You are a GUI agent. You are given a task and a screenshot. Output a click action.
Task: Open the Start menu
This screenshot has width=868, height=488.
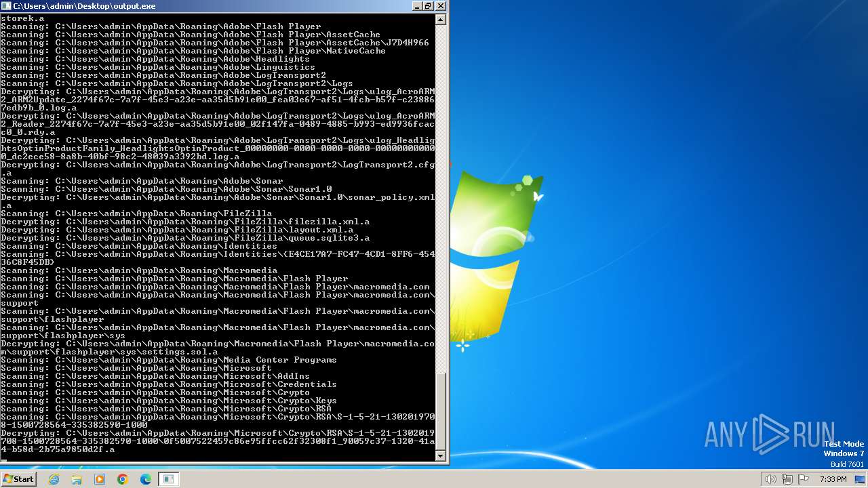point(19,479)
